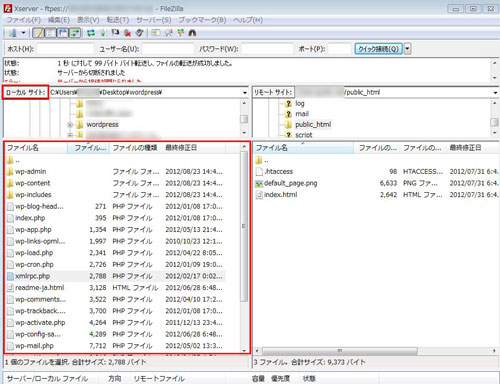Select log folder in remote tree
500x384 pixels.
[300, 103]
